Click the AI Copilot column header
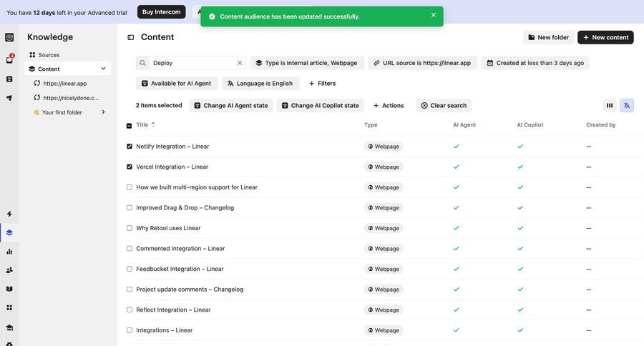Image resolution: width=644 pixels, height=346 pixels. click(x=530, y=125)
